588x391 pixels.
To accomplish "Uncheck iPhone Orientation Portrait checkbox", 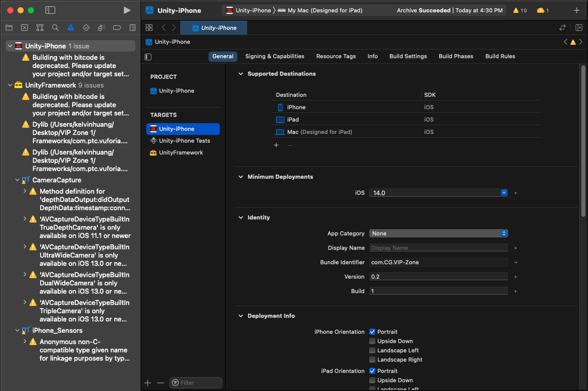I will click(372, 332).
